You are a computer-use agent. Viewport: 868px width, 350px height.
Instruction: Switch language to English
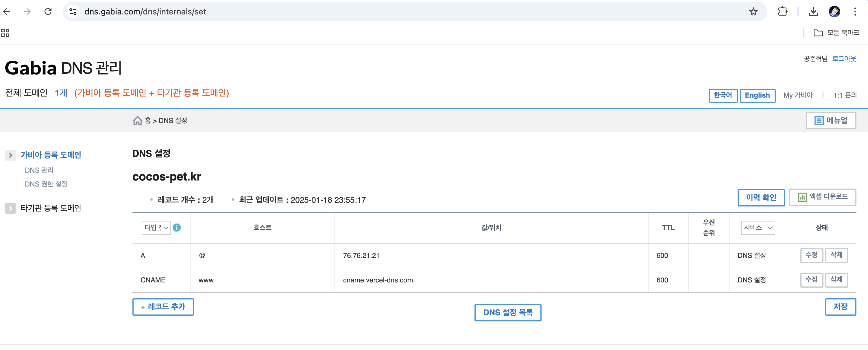tap(757, 95)
